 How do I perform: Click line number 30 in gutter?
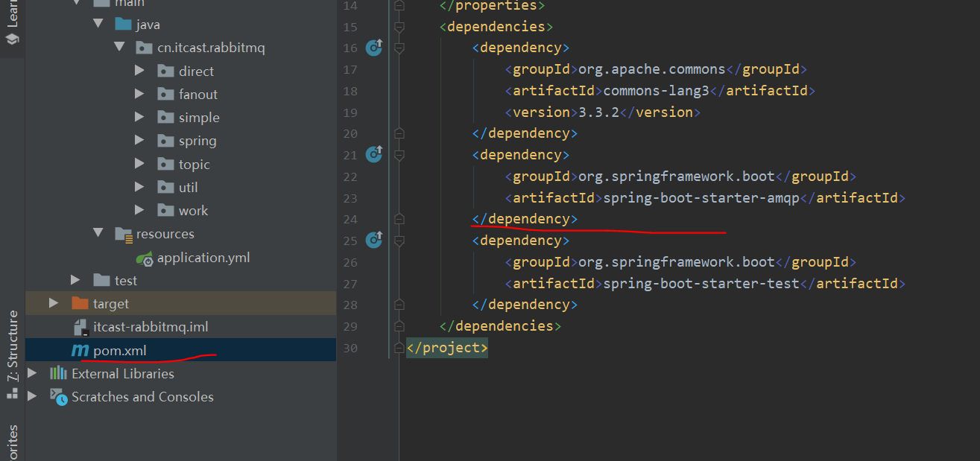(350, 348)
